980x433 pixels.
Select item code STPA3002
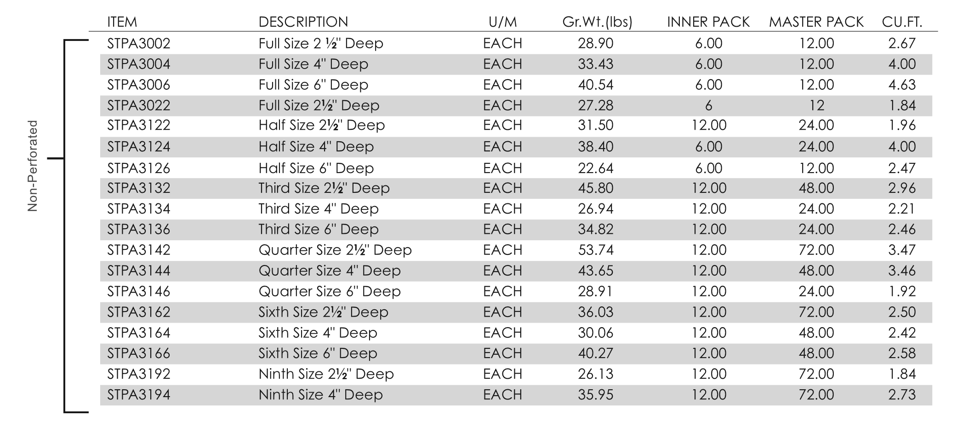coord(138,43)
